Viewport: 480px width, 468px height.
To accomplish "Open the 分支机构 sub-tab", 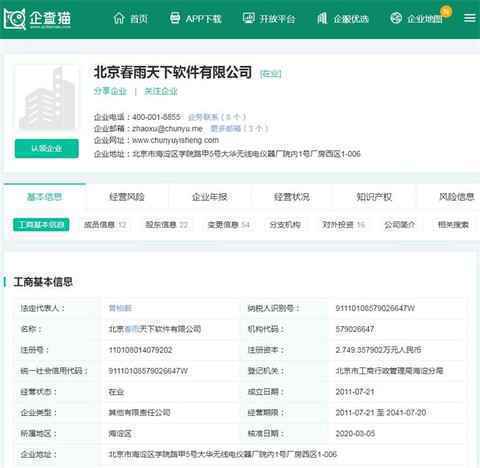I will click(x=285, y=225).
